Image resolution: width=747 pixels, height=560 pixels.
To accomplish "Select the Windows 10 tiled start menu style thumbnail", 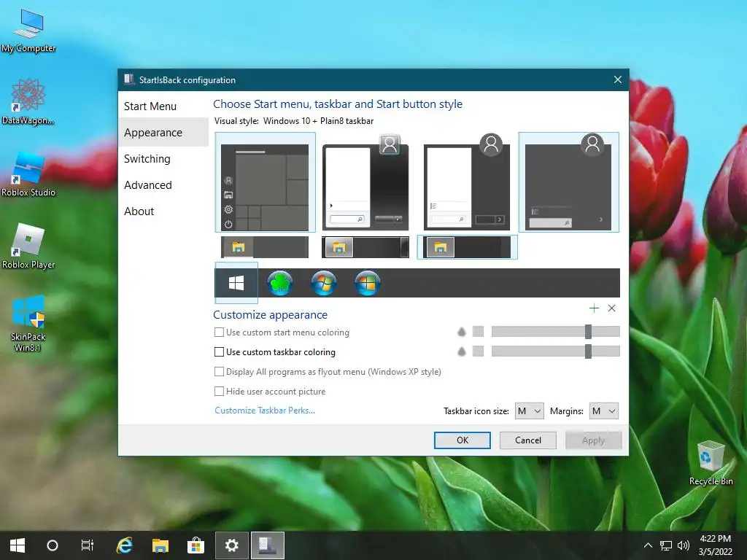I will (x=266, y=182).
